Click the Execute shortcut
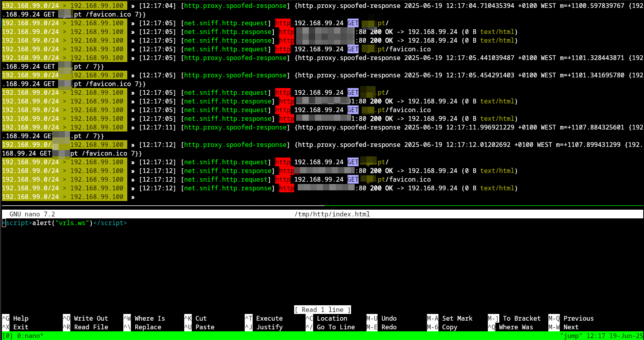This screenshot has width=644, height=340. click(269, 318)
